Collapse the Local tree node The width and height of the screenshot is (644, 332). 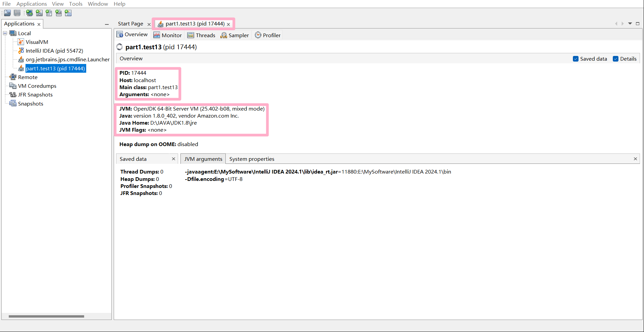coord(5,33)
